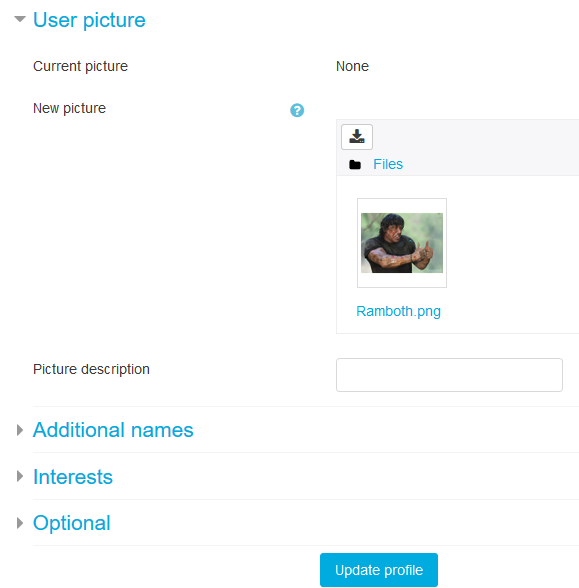Open the Additional names heading

[x=113, y=430]
